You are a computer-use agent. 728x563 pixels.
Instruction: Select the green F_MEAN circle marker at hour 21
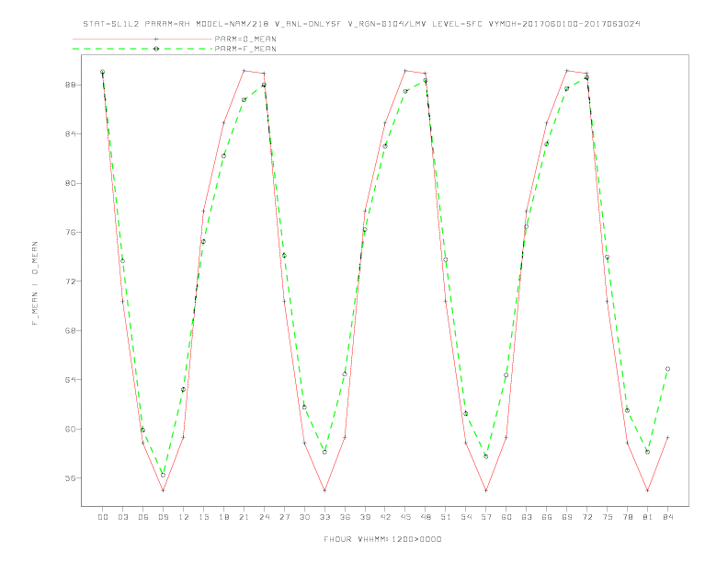point(244,100)
